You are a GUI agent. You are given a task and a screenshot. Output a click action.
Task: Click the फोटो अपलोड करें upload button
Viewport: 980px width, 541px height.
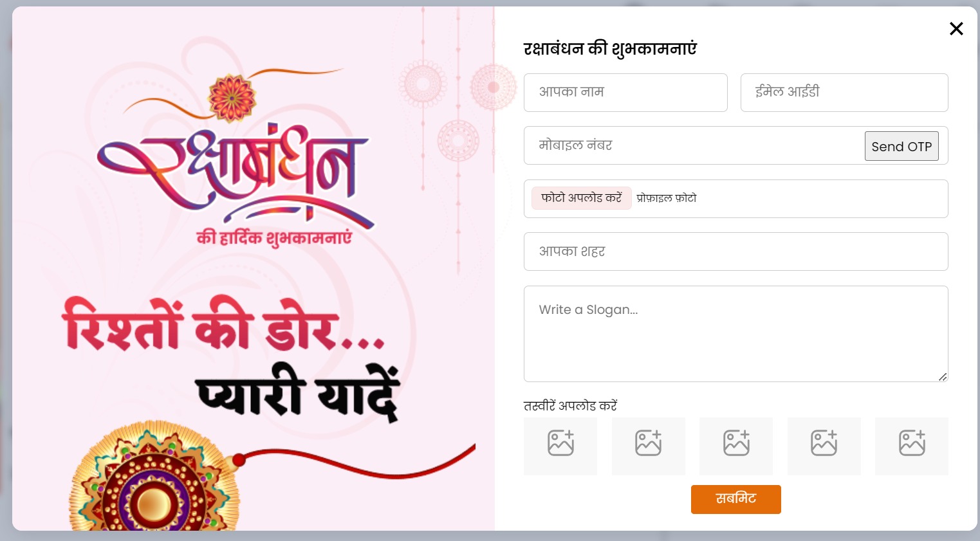[x=581, y=198]
